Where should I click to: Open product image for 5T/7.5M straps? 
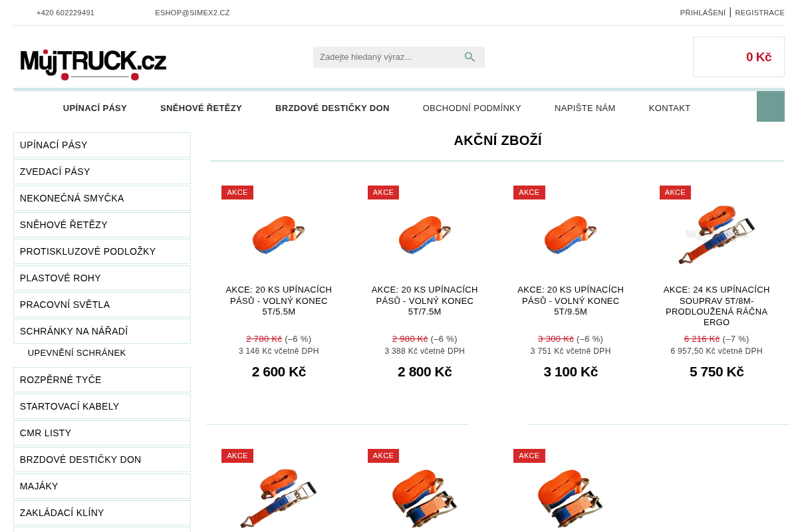point(424,235)
